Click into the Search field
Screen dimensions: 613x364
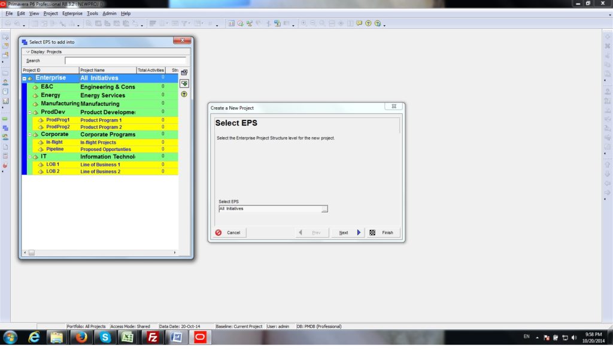(125, 60)
